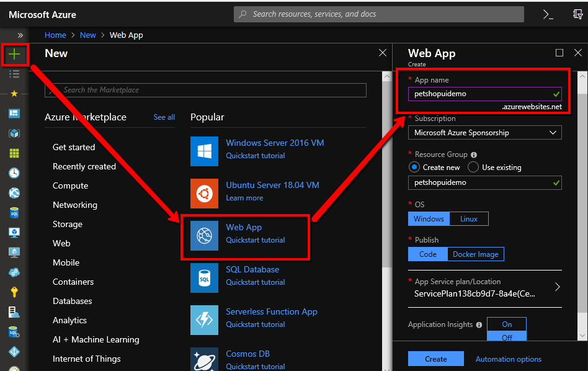Image resolution: width=588 pixels, height=371 pixels.
Task: Open Recent clock icon in sidebar
Action: (14, 173)
